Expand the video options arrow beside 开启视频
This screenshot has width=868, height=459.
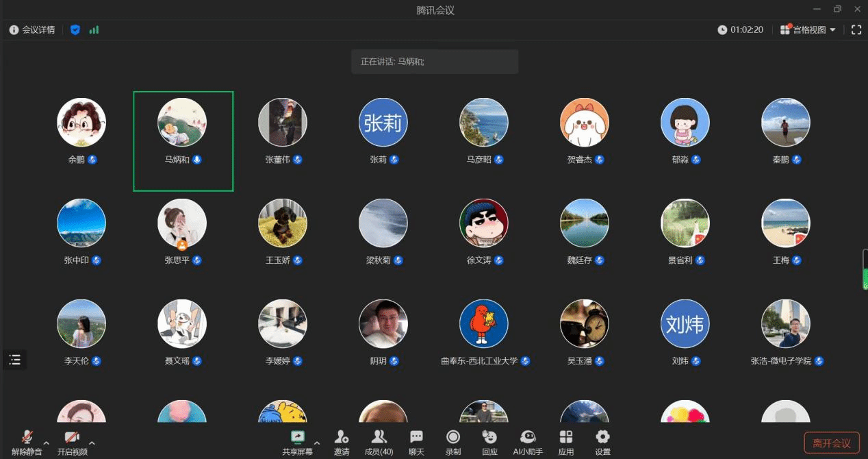[92, 443]
